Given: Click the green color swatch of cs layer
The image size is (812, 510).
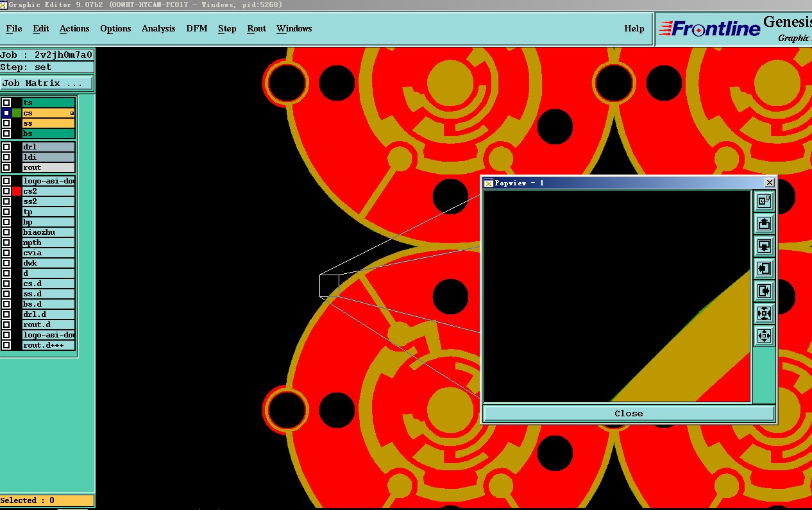Looking at the screenshot, I should (17, 113).
